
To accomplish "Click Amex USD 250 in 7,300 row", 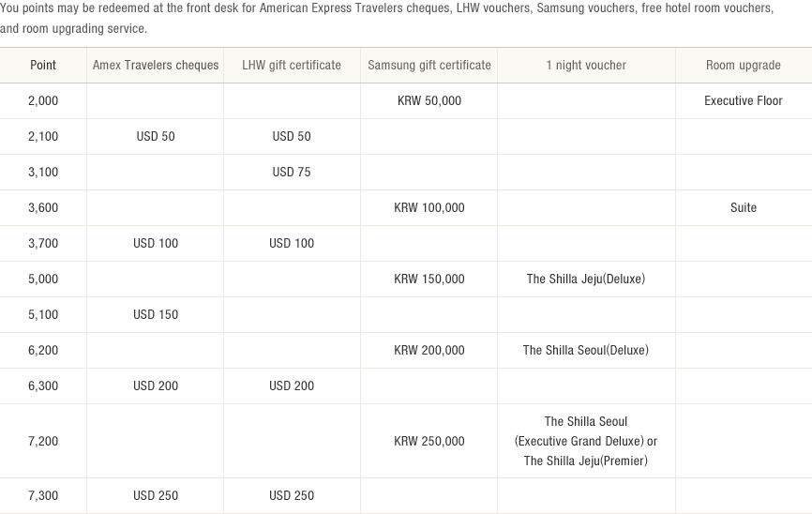I will tap(156, 496).
